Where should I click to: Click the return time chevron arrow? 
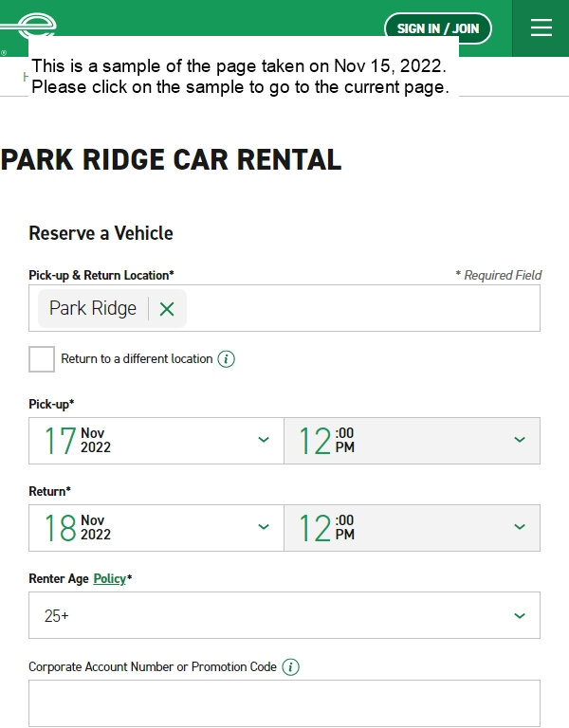[x=520, y=527]
